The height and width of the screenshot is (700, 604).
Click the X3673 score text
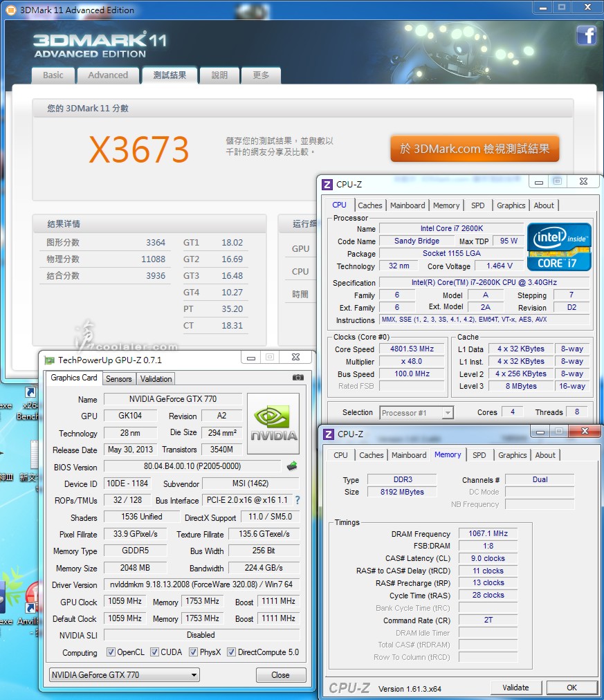(x=139, y=149)
